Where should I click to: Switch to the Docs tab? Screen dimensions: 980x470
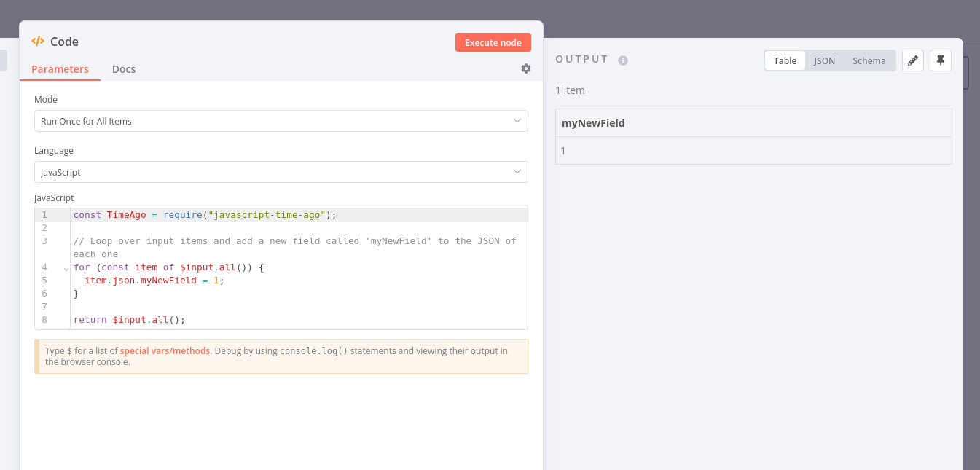click(x=124, y=69)
